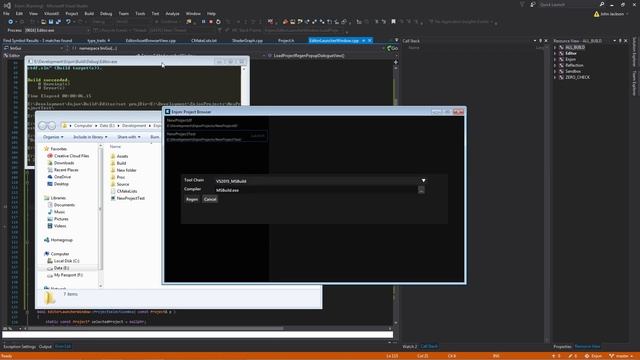Click the Enjon repository icon in status bar
Image resolution: width=640 pixels, height=360 pixels.
[x=587, y=356]
